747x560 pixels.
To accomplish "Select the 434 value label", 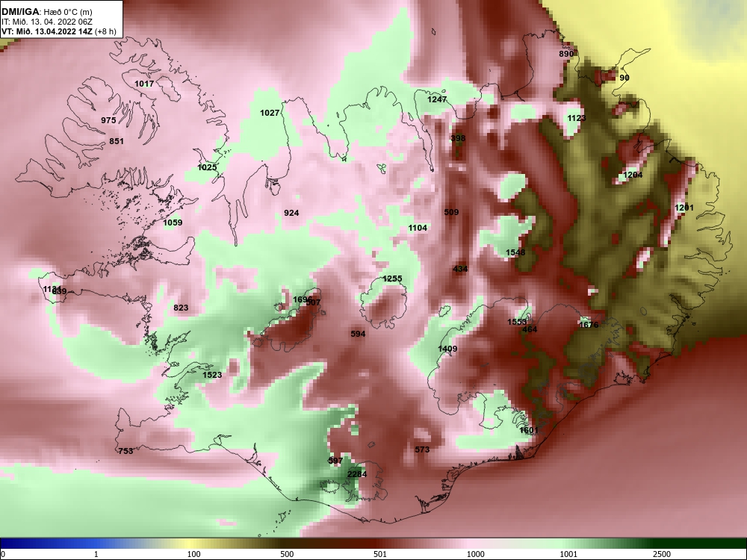I will click(x=460, y=269).
